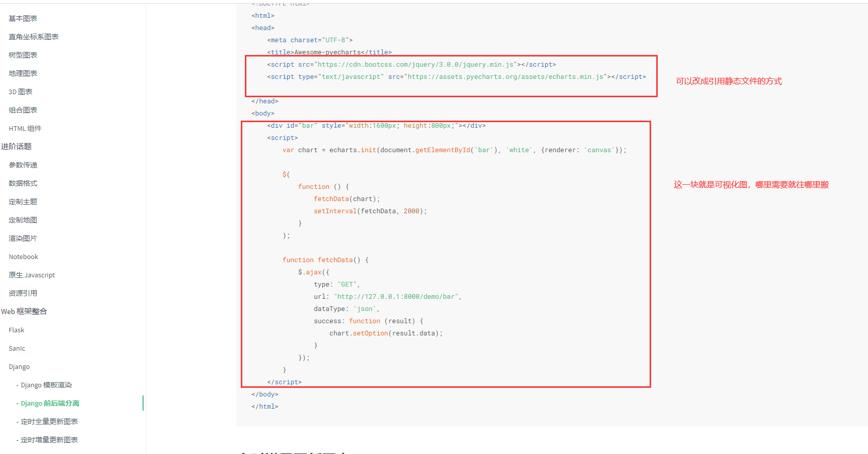
Task: Open HTML 组件 page
Action: point(25,128)
